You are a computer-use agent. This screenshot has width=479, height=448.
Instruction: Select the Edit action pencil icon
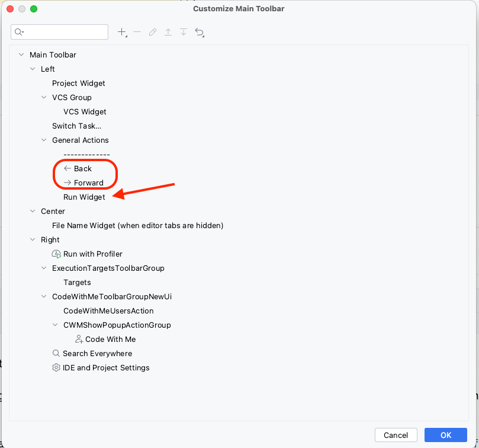153,32
